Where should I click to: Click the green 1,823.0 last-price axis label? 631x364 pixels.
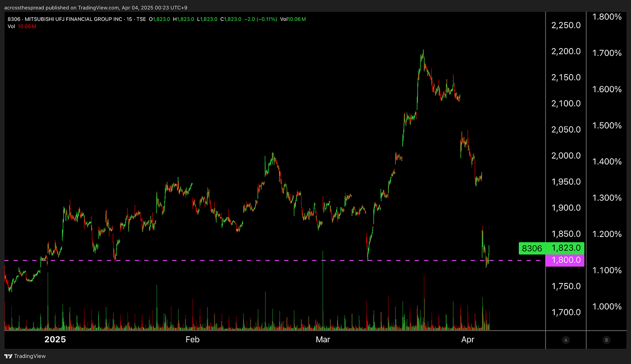click(565, 248)
